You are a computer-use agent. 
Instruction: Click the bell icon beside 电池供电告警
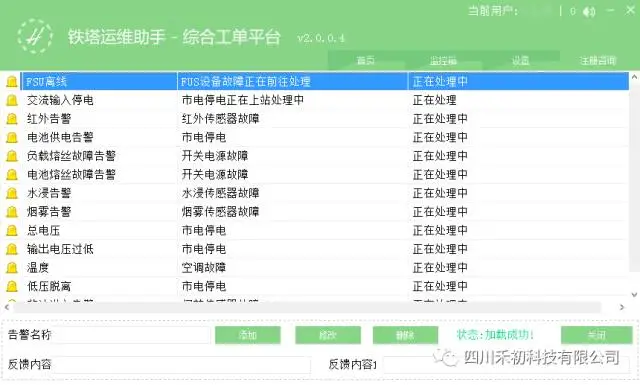[x=12, y=138]
